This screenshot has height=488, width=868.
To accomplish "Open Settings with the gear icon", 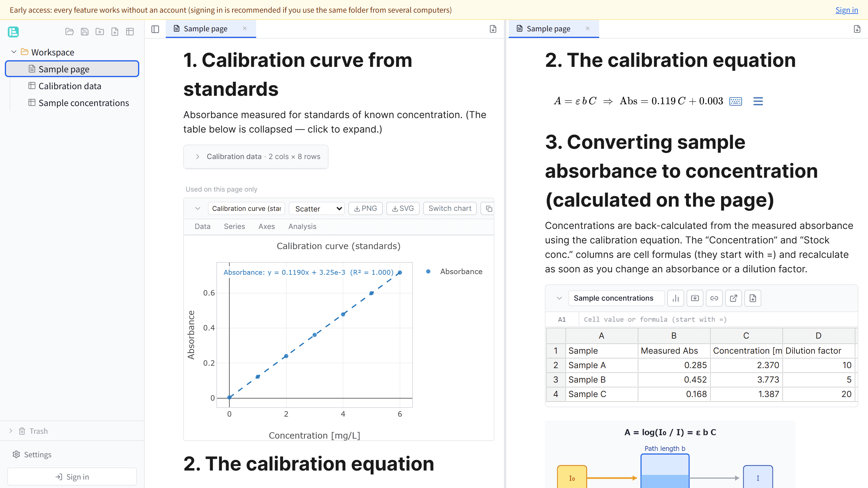I will click(x=16, y=454).
